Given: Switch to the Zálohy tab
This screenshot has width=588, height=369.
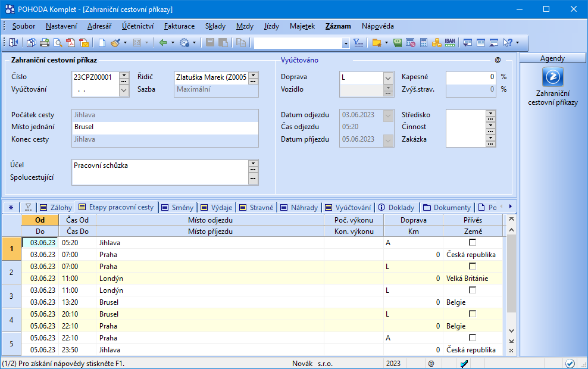Looking at the screenshot, I should point(56,207).
